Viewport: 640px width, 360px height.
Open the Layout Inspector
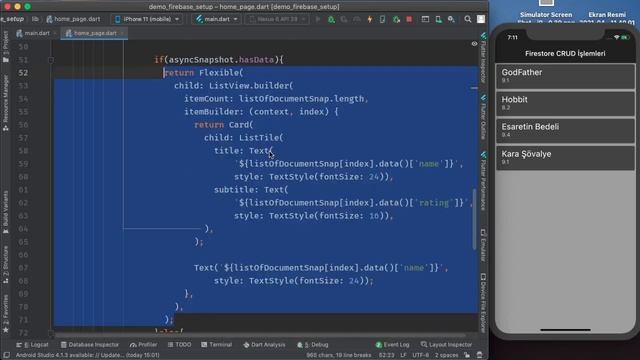click(x=447, y=345)
